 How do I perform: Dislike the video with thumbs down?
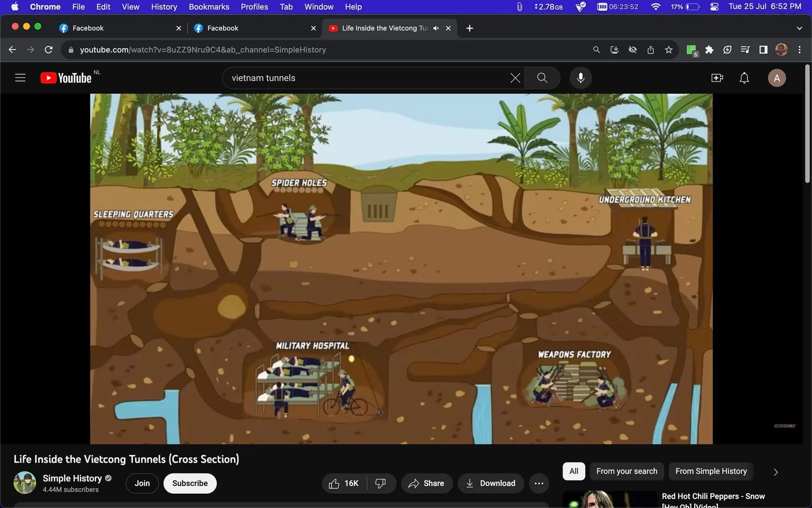[x=381, y=483]
